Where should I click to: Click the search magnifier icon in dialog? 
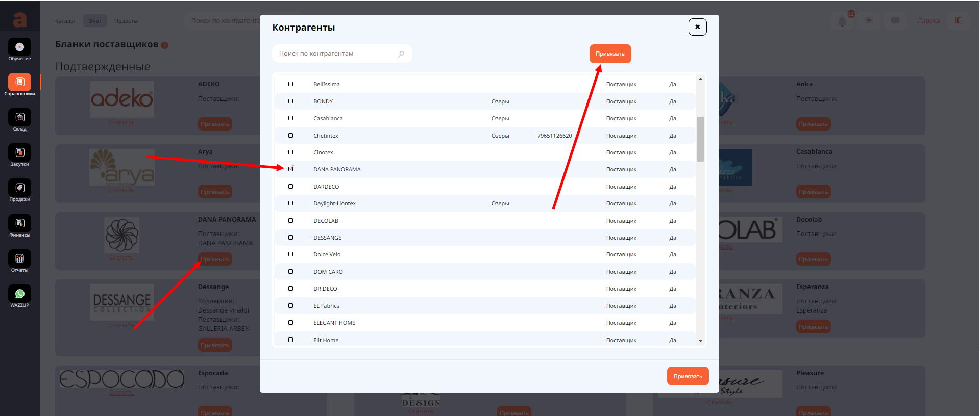[401, 54]
